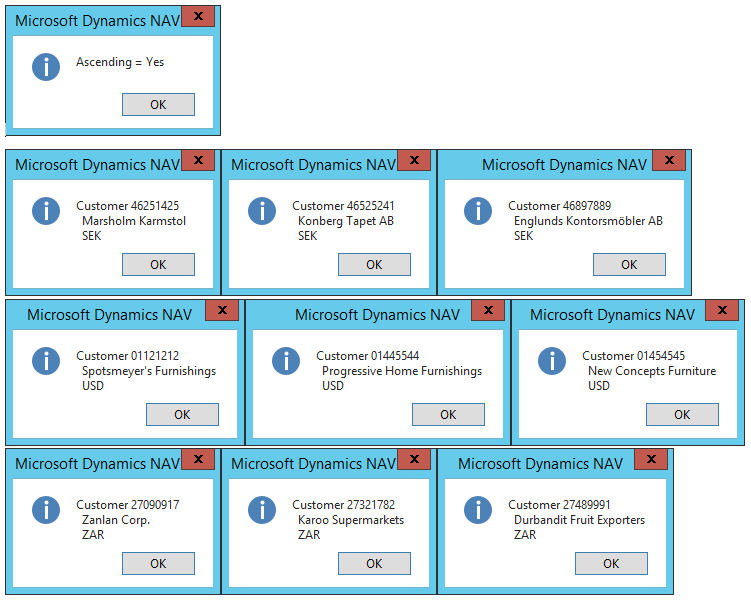
Task: Click the text 'Customer 01454545'
Action: pos(634,356)
